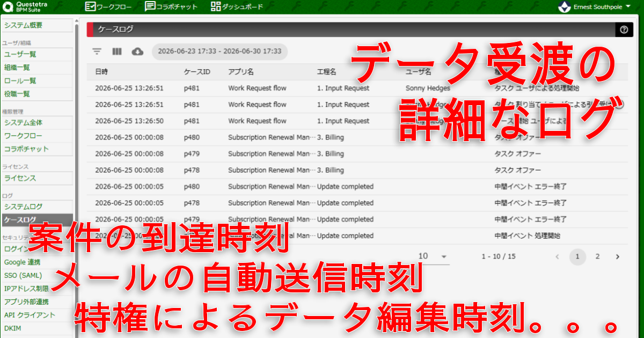Sort by the 工程名 column header
This screenshot has width=644, height=338.
coord(326,71)
